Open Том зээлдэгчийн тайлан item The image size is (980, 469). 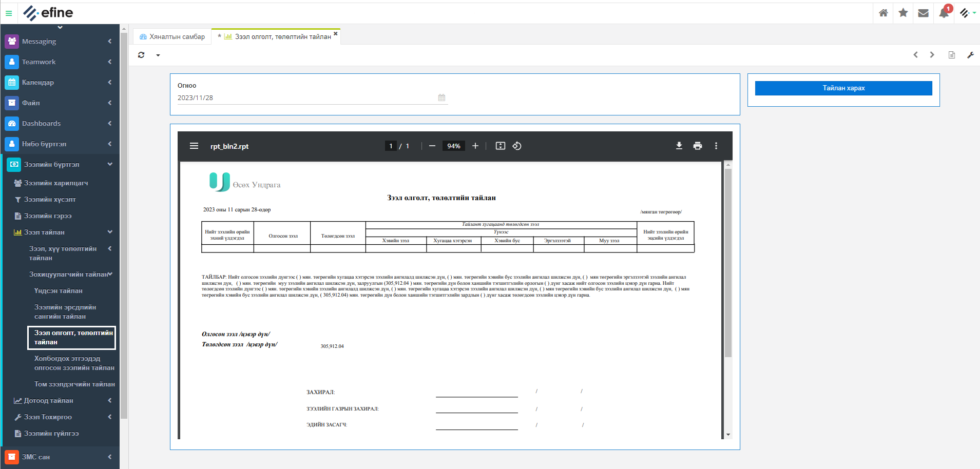(74, 384)
